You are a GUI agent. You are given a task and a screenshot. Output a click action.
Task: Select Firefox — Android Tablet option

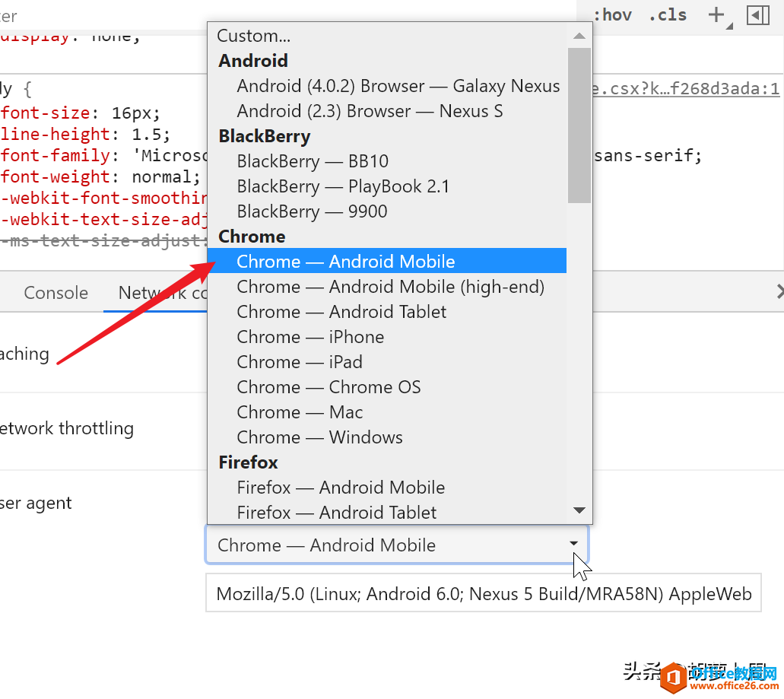point(386,512)
